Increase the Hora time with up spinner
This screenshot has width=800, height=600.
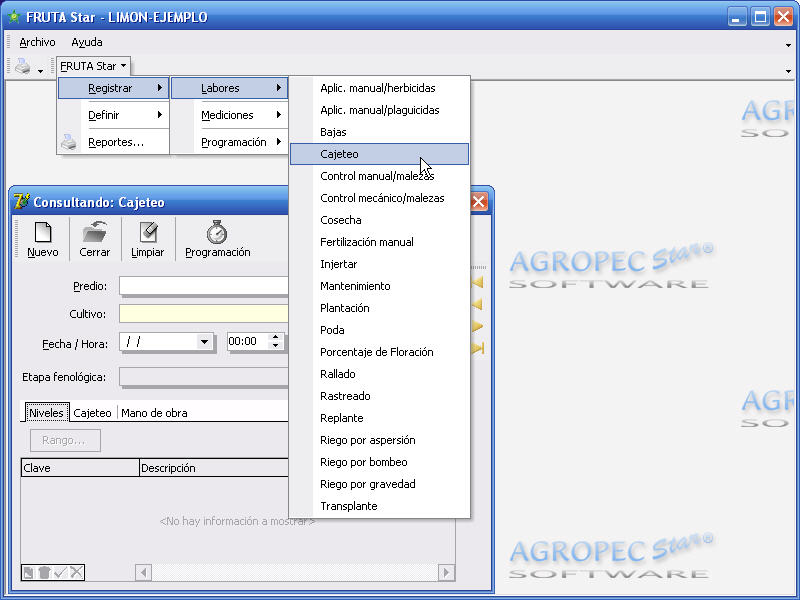[276, 337]
